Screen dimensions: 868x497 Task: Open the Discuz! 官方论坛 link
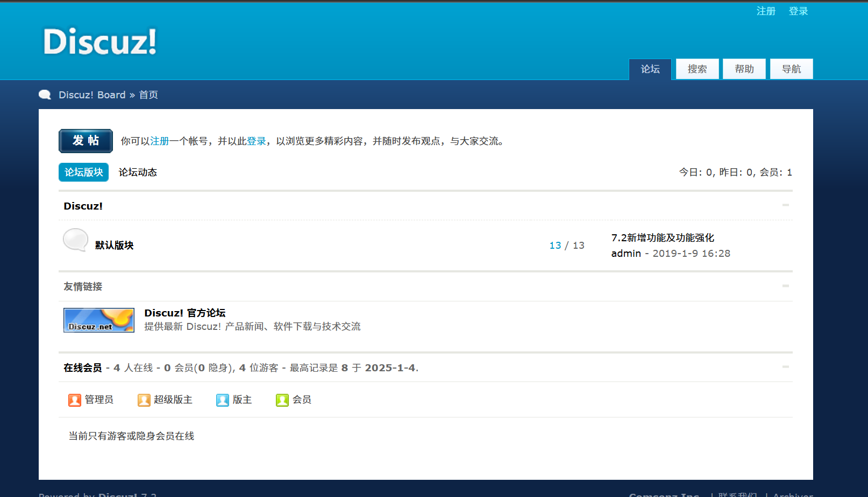tap(185, 313)
